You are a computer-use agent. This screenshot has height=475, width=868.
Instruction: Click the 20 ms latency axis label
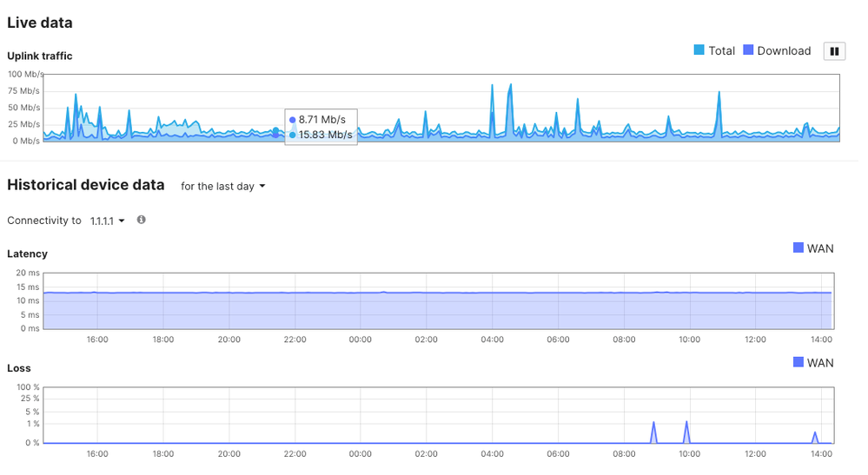(x=28, y=273)
